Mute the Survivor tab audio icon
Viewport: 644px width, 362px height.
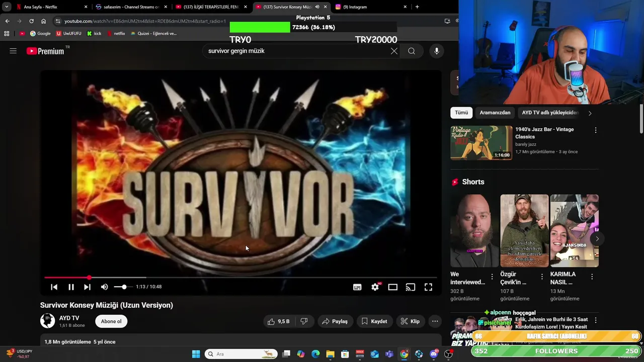click(317, 7)
